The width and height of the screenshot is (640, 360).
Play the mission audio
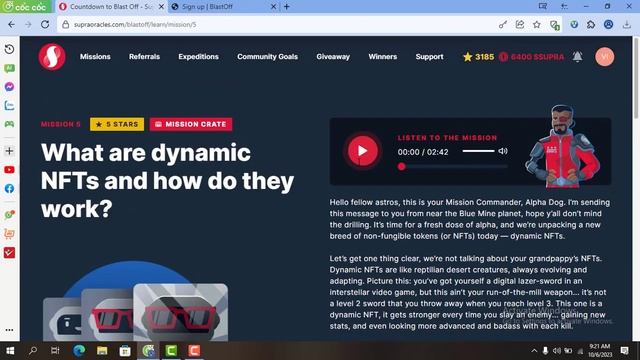362,151
